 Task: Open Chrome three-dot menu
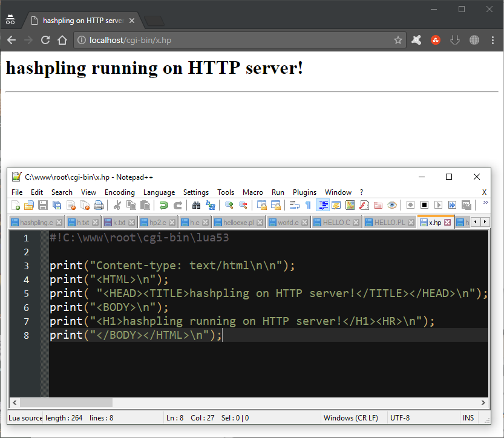coord(493,40)
